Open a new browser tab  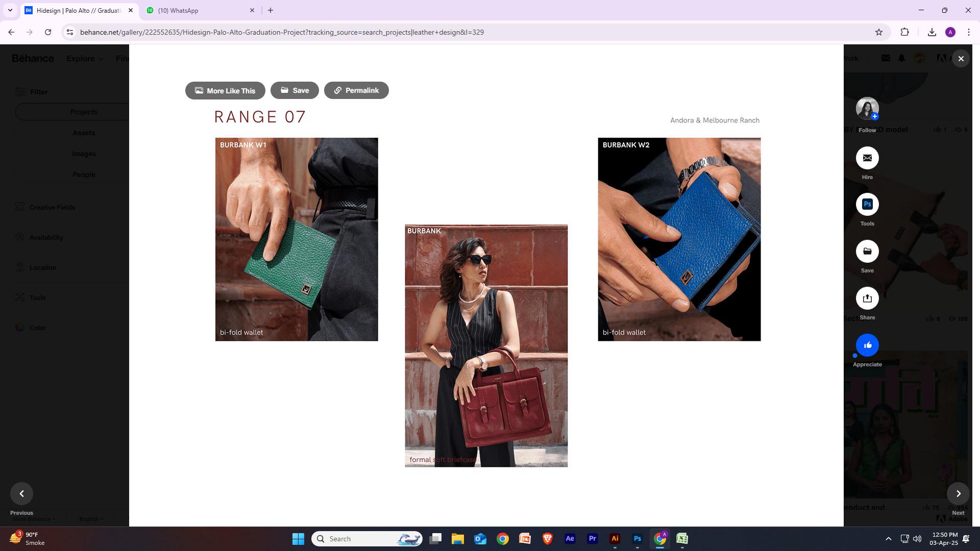tap(271, 10)
